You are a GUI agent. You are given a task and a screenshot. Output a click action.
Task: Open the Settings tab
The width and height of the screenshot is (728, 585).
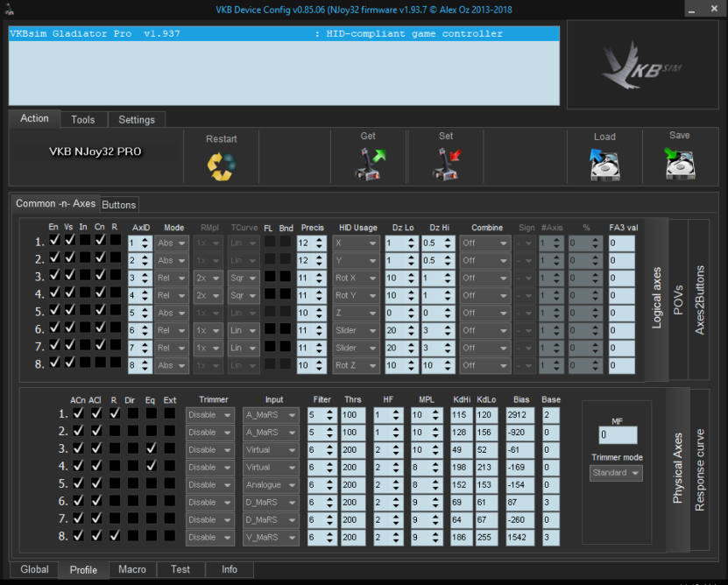[137, 120]
